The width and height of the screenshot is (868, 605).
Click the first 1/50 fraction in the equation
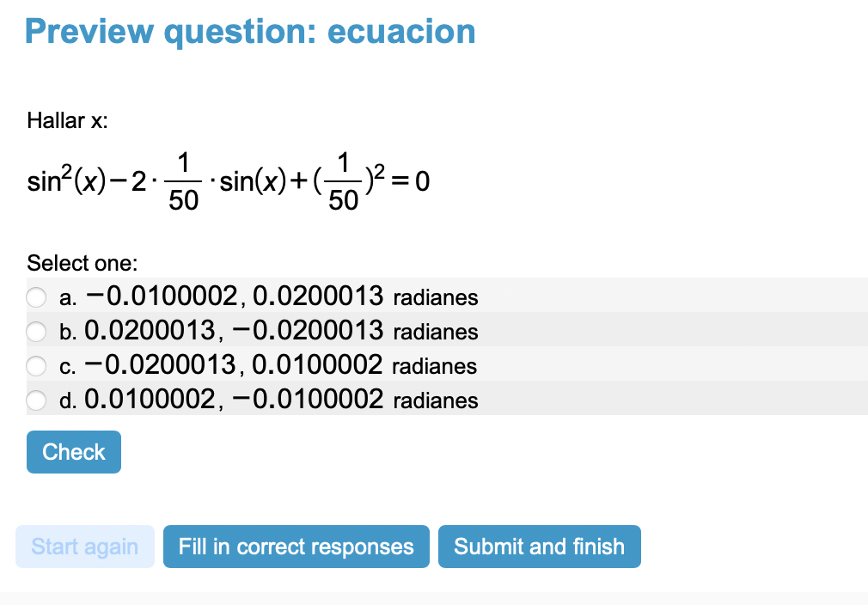coord(182,181)
